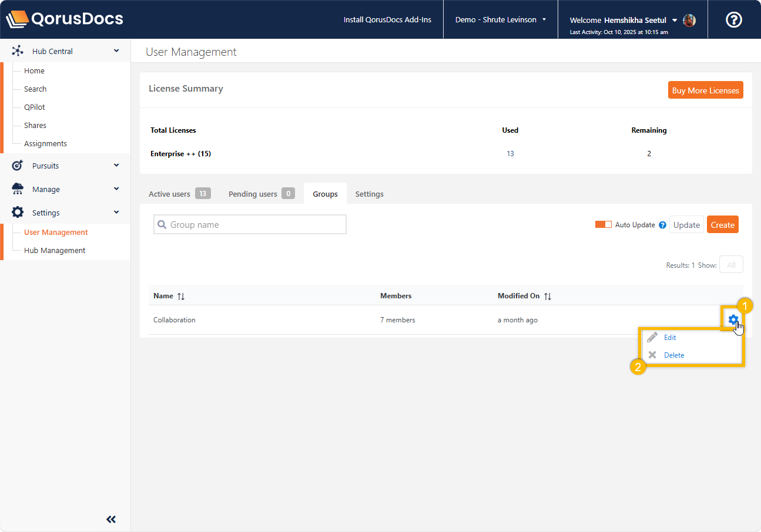Click the Pursuits target icon
The height and width of the screenshot is (532, 761).
click(x=18, y=166)
